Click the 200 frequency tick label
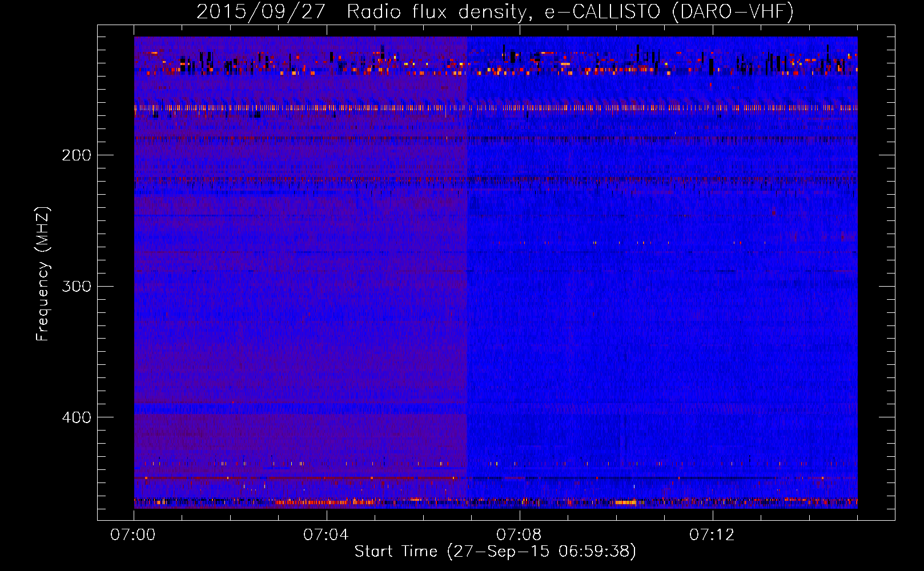The image size is (924, 571). point(77,155)
